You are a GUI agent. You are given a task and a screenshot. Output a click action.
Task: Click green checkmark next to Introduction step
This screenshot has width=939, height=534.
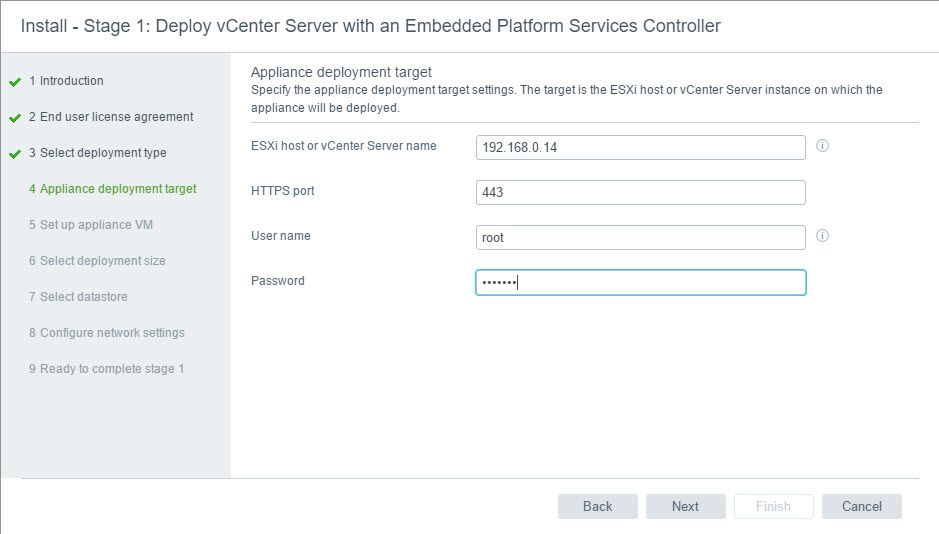coord(15,82)
